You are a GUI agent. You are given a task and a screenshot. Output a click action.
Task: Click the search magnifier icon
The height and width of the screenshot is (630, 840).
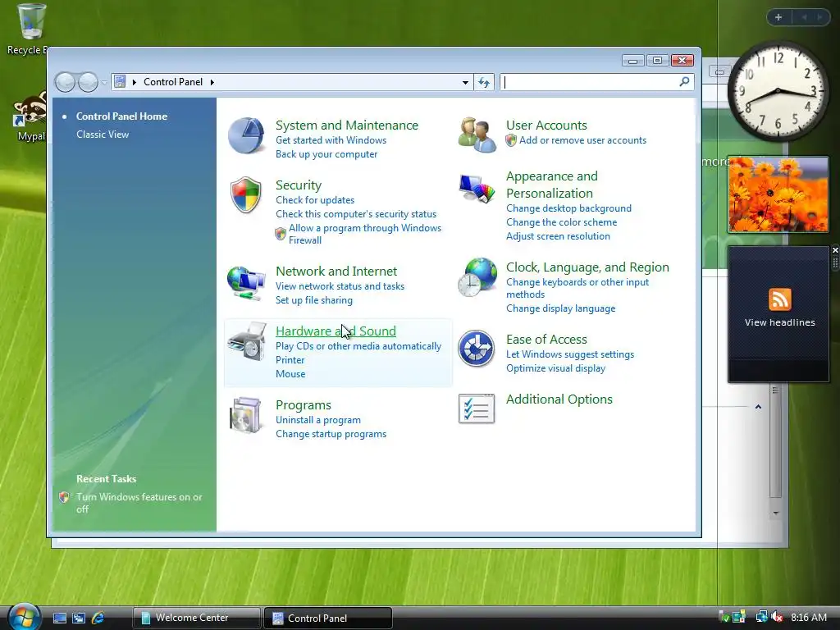point(684,82)
